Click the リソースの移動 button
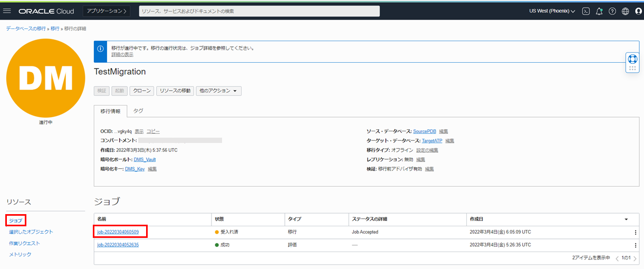644x269 pixels. coord(175,91)
